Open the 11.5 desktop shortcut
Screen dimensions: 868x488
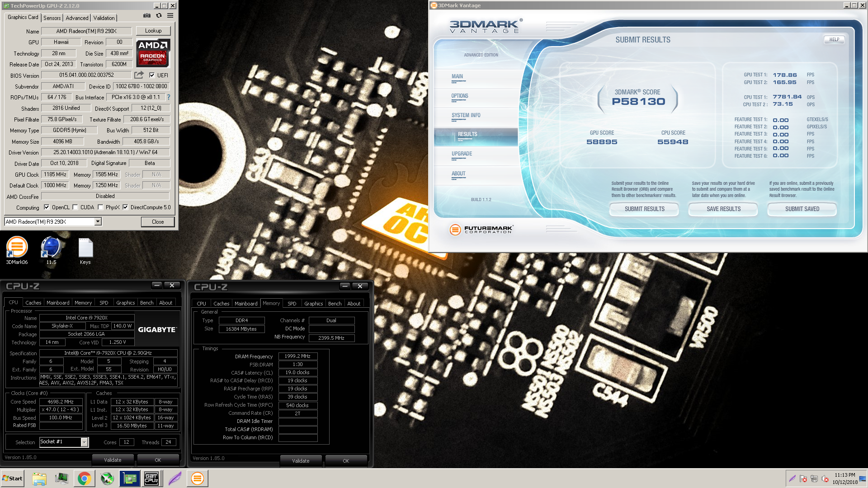point(51,251)
